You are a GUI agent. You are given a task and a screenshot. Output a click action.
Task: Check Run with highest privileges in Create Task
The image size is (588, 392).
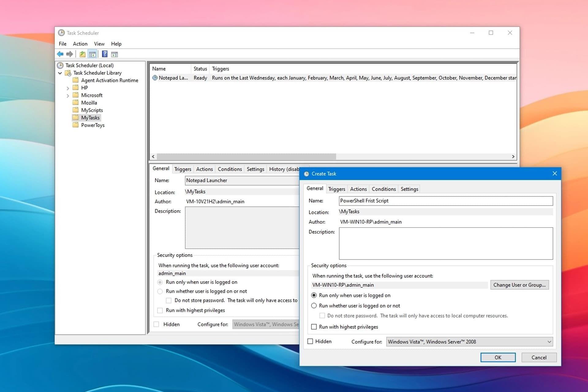(314, 327)
